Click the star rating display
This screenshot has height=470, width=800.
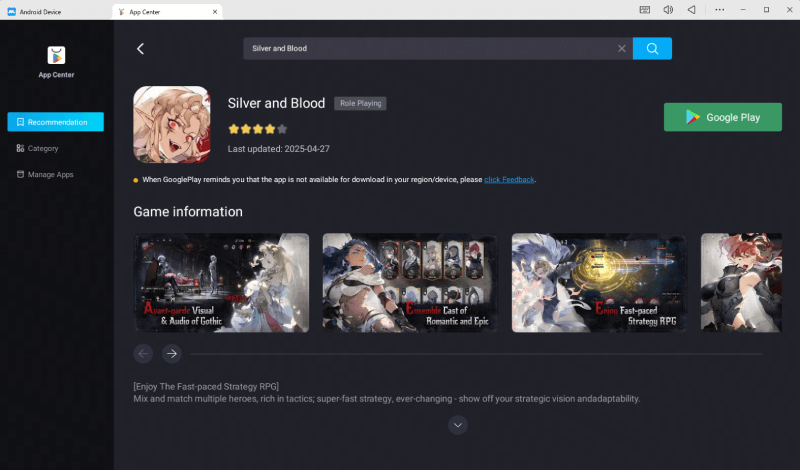(x=258, y=129)
